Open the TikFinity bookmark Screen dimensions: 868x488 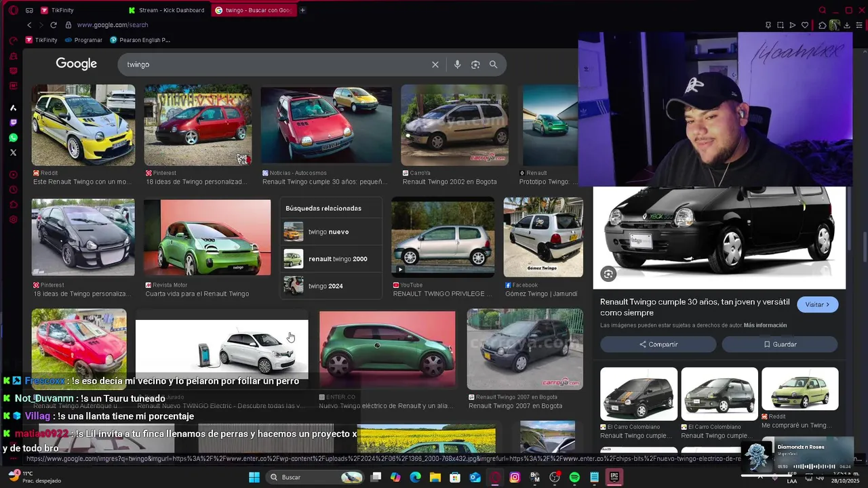[x=41, y=40]
